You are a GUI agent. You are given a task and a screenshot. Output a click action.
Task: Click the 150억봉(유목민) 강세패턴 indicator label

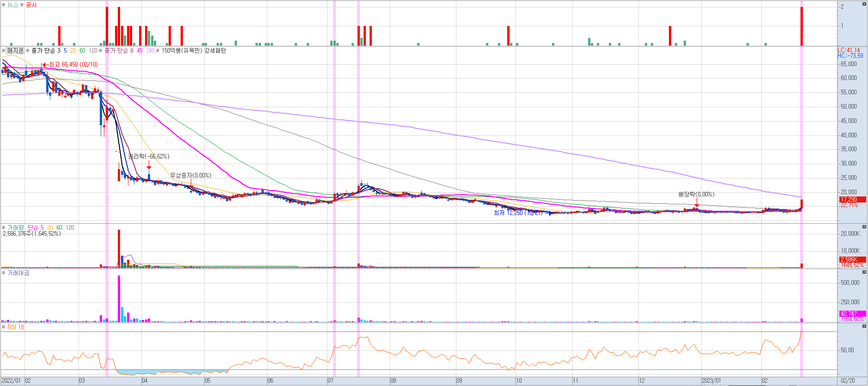point(194,50)
